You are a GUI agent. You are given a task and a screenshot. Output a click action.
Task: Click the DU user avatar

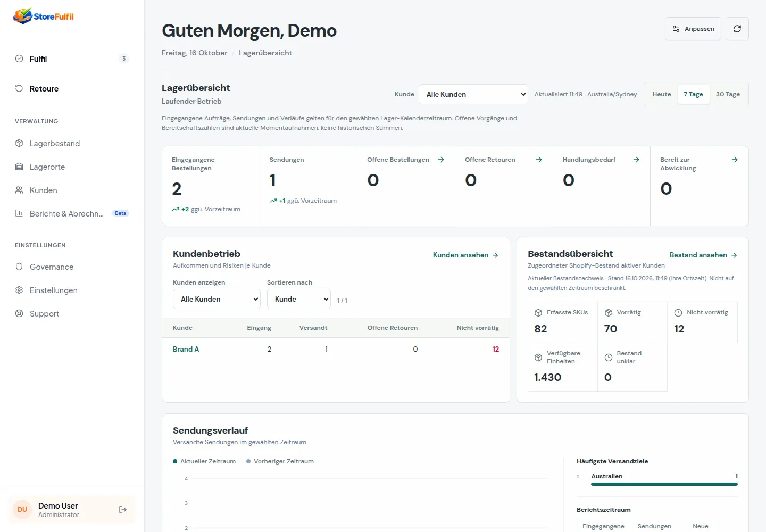click(22, 510)
